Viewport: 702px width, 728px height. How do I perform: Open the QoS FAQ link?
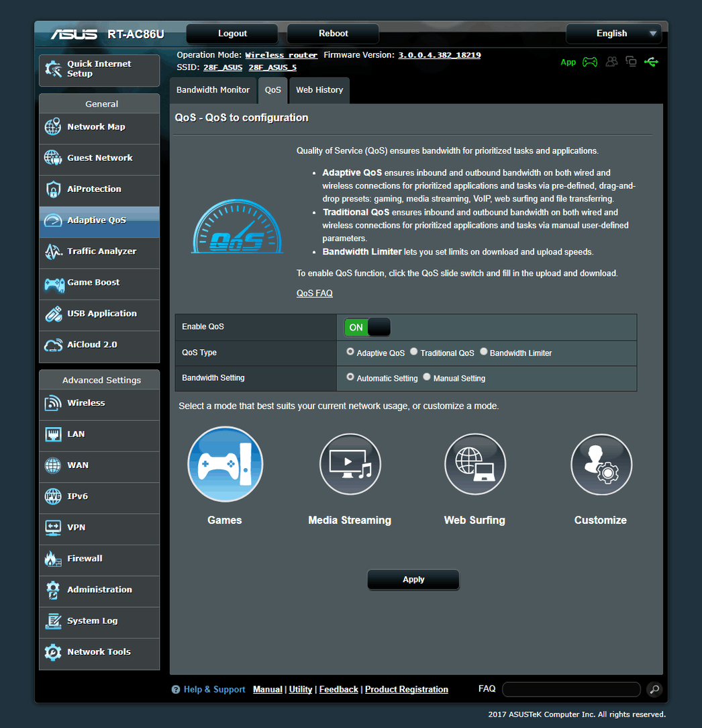(x=315, y=293)
